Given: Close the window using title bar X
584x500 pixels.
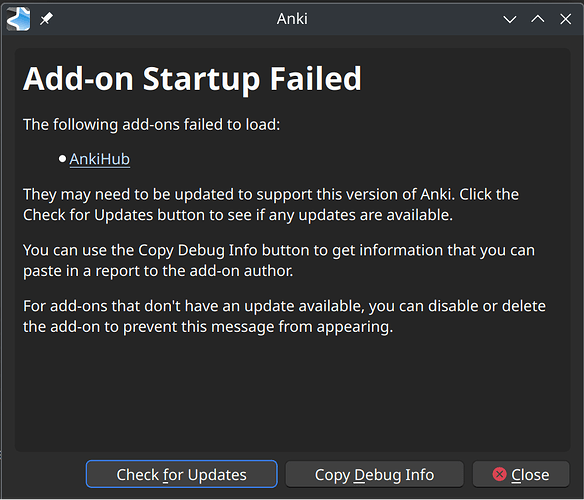Looking at the screenshot, I should [x=565, y=19].
